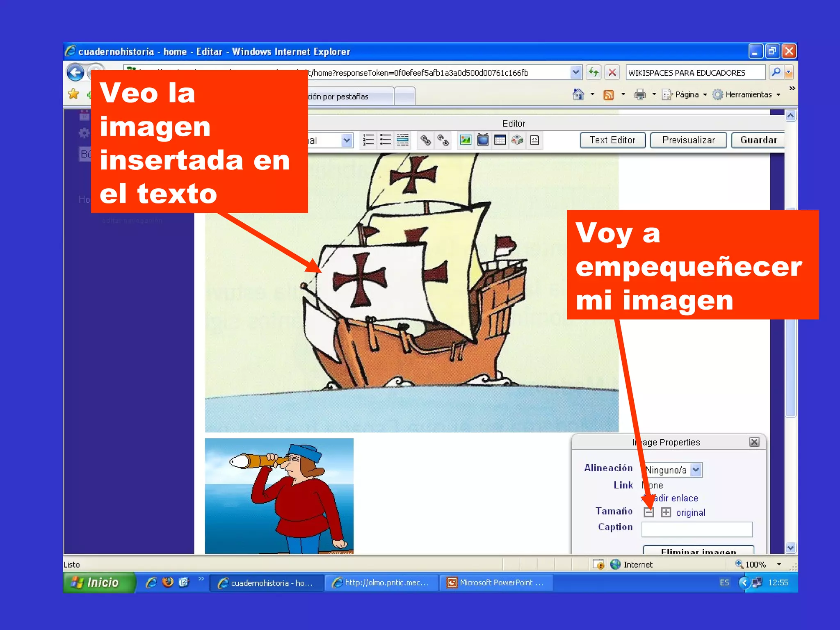Click the Guardar button
The width and height of the screenshot is (840, 630).
pyautogui.click(x=758, y=140)
